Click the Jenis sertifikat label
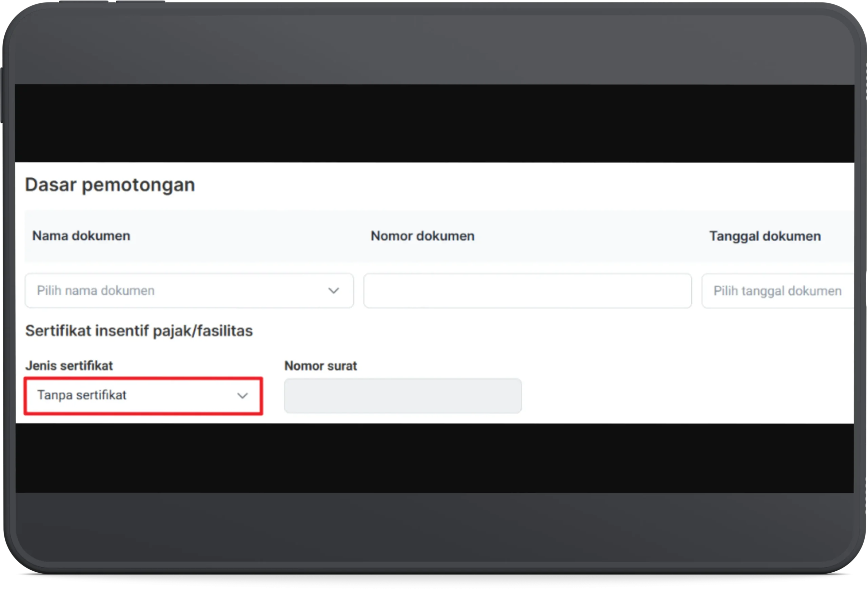This screenshot has height=592, width=868. click(x=69, y=365)
